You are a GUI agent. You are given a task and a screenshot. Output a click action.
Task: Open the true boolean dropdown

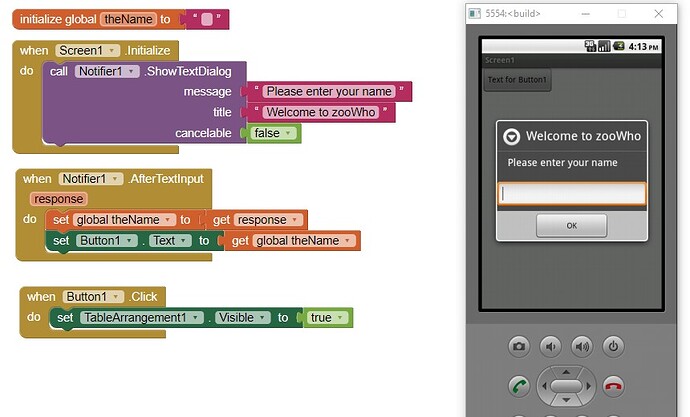[340, 318]
